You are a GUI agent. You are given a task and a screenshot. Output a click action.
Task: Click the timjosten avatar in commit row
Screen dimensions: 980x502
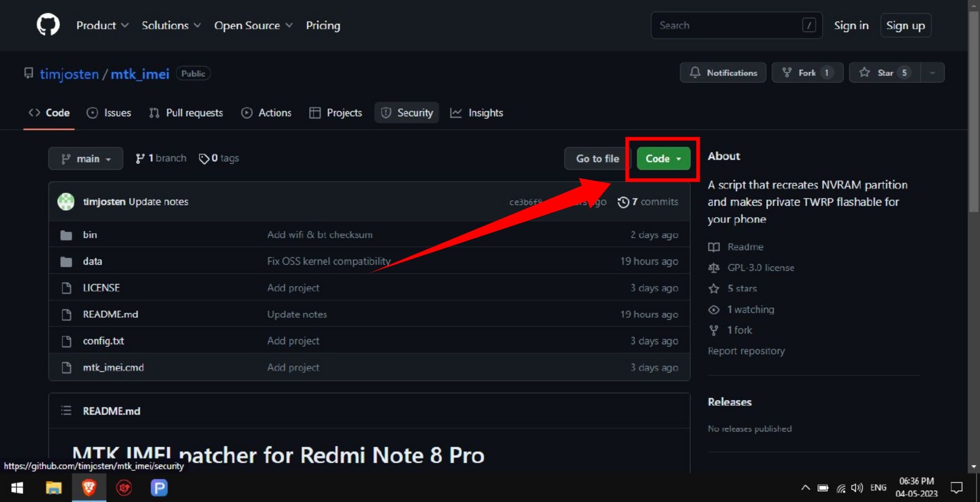[66, 202]
